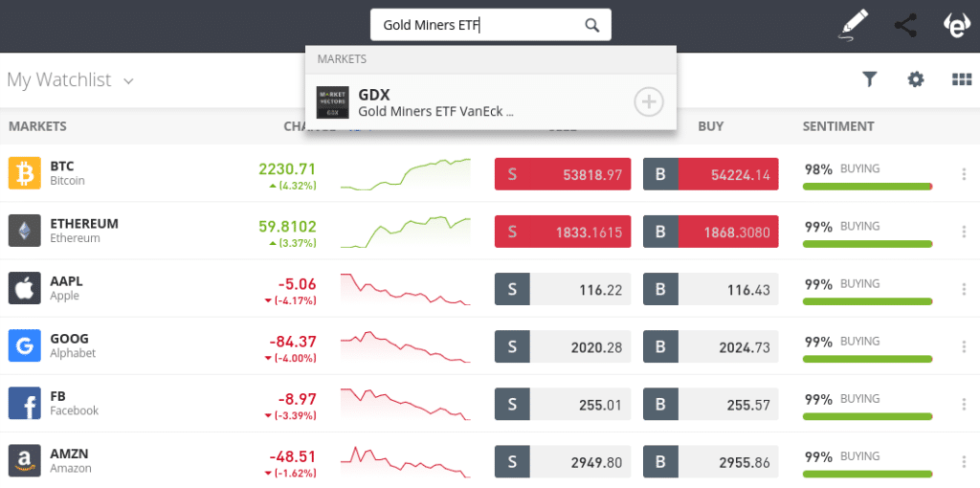Sell BTC at 53818.97
The height and width of the screenshot is (488, 980).
pyautogui.click(x=563, y=174)
